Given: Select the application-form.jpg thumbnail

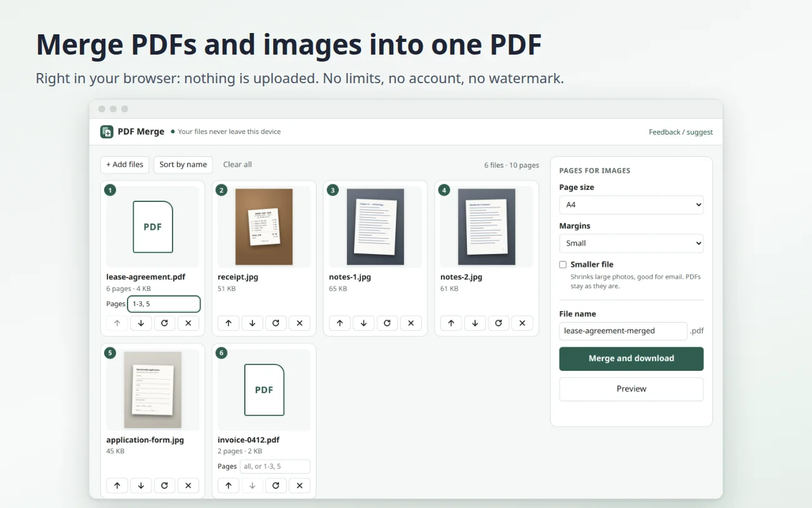Looking at the screenshot, I should point(153,389).
